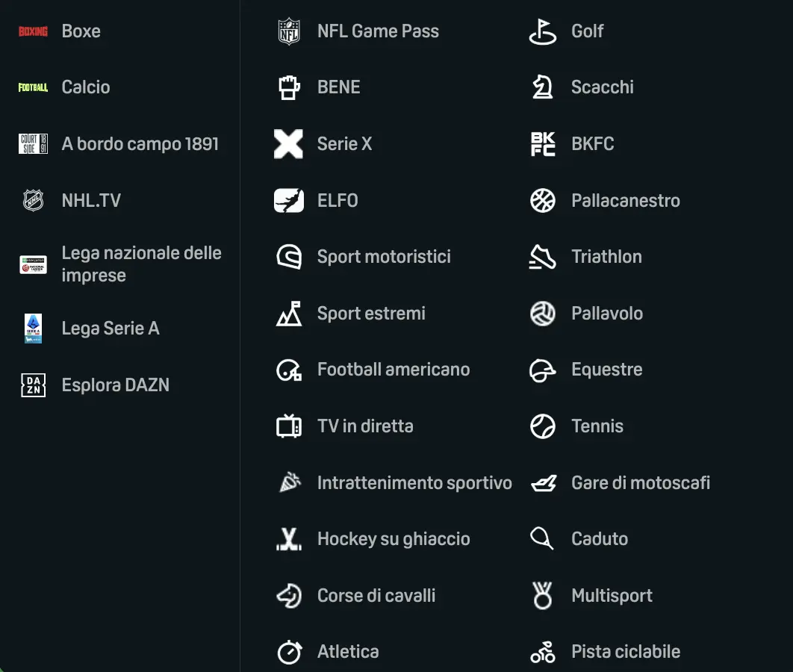
Task: Select Calcio from the sidebar
Action: (85, 87)
